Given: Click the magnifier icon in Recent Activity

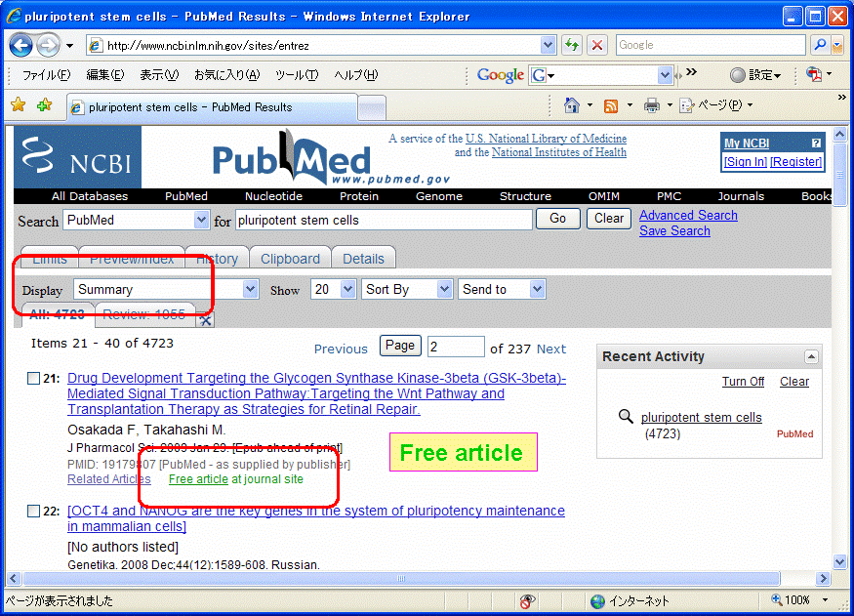Looking at the screenshot, I should click(x=626, y=417).
